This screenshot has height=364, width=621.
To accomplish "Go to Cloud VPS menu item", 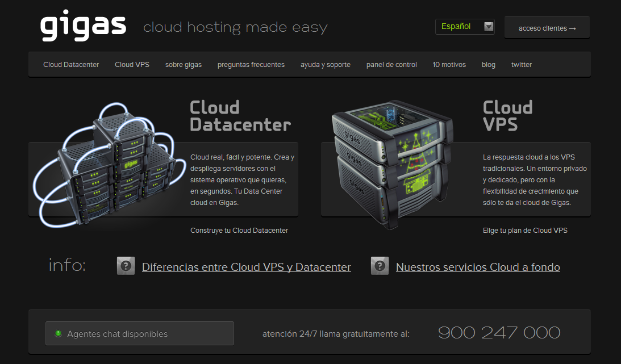I will tap(132, 65).
